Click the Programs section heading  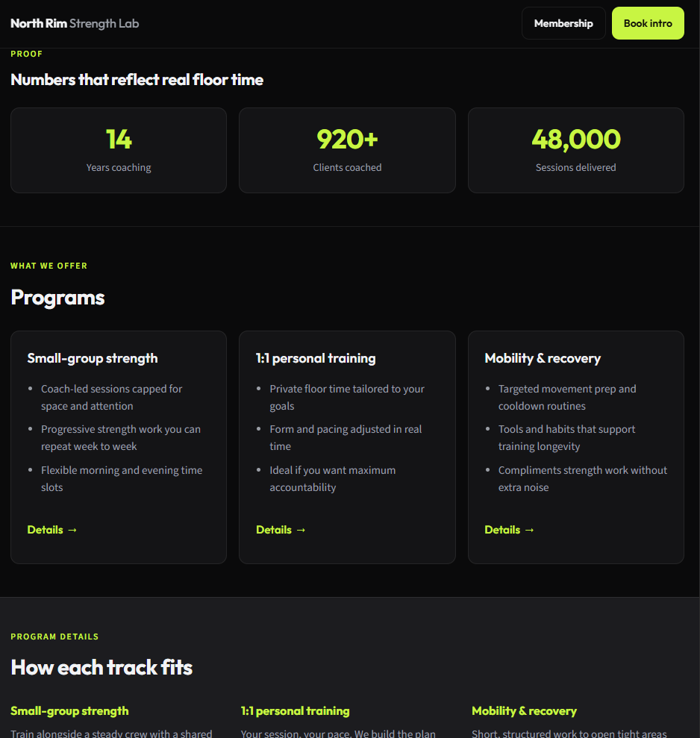click(x=57, y=297)
